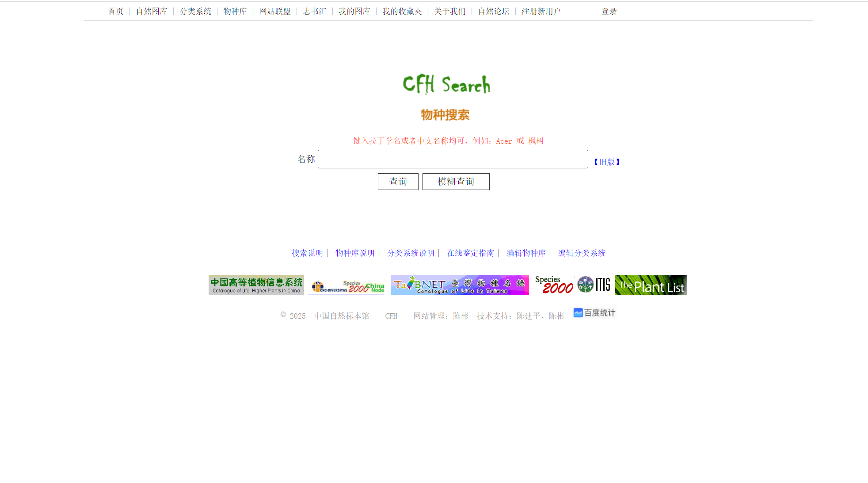Switch to 自然图库
This screenshot has width=868, height=483.
coord(152,11)
